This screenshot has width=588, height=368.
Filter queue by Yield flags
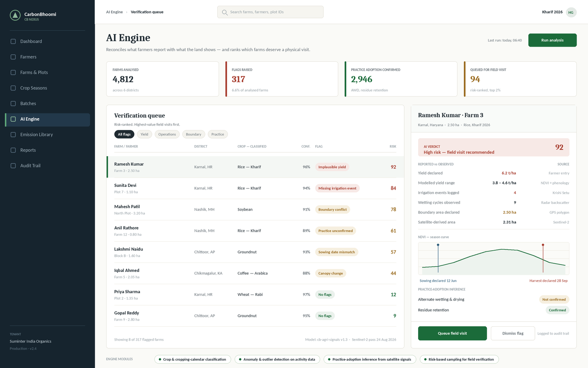pyautogui.click(x=145, y=134)
